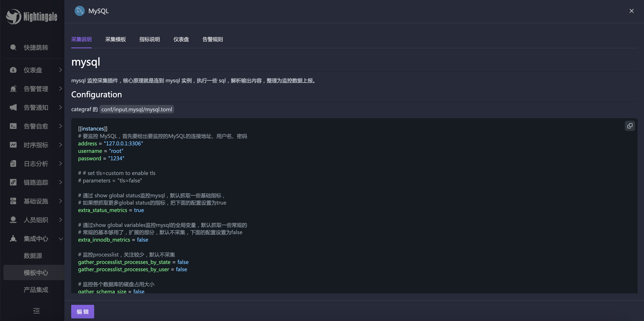Select the 仪表盘 dashboard icon
Image resolution: width=644 pixels, height=321 pixels.
point(13,70)
